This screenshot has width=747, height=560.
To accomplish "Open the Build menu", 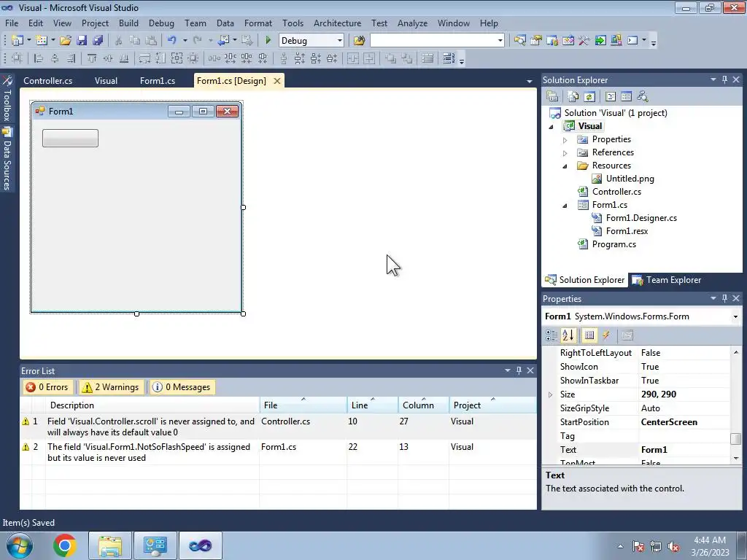I will click(128, 23).
